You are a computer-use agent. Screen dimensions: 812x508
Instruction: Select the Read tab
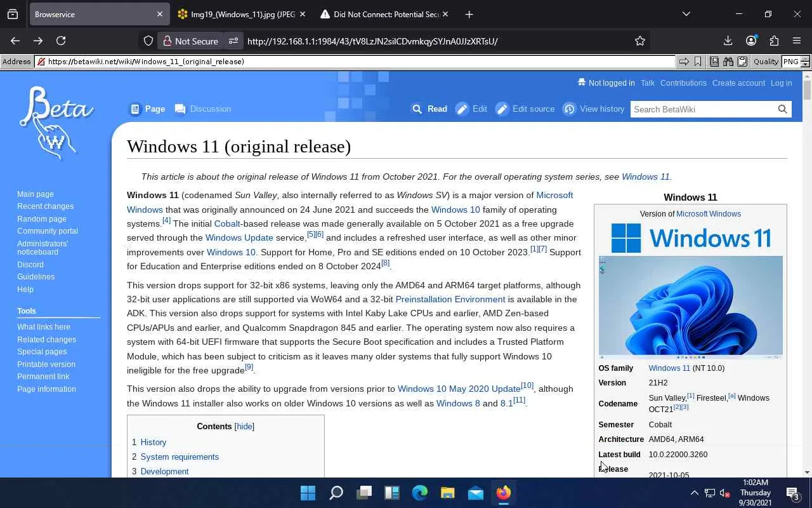point(429,109)
